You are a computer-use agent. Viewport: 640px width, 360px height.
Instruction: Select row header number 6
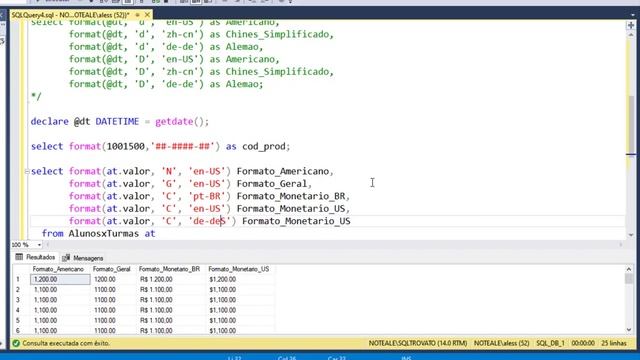pos(18,330)
